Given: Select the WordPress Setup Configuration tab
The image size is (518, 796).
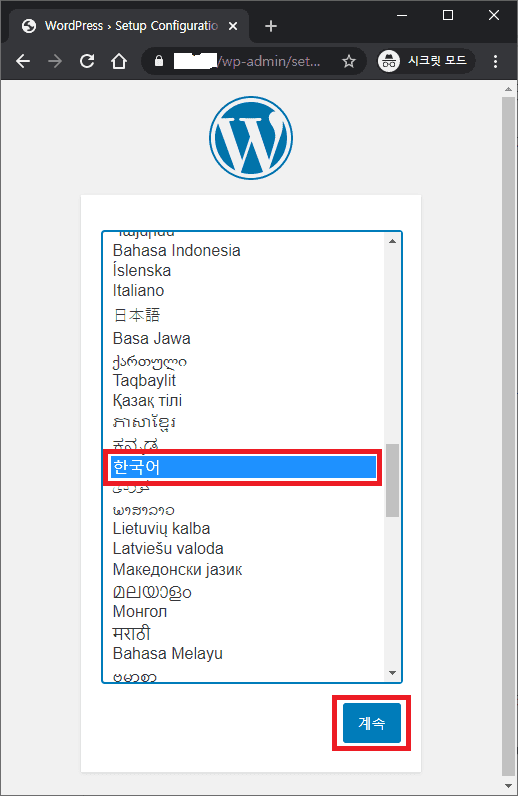Looking at the screenshot, I should click(x=127, y=26).
